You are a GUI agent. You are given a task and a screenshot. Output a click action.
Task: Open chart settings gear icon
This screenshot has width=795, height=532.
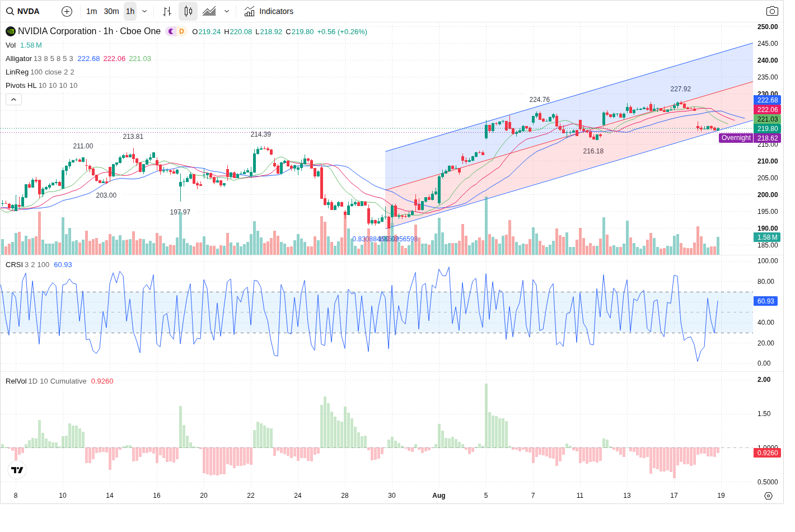click(x=768, y=496)
